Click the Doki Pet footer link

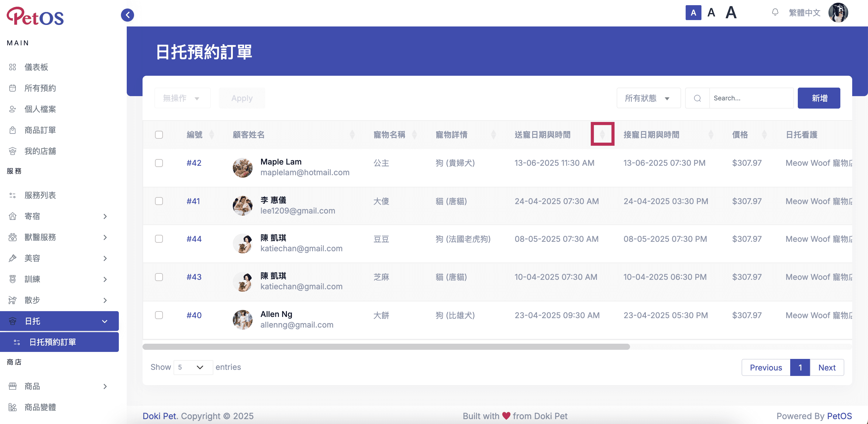tap(160, 416)
